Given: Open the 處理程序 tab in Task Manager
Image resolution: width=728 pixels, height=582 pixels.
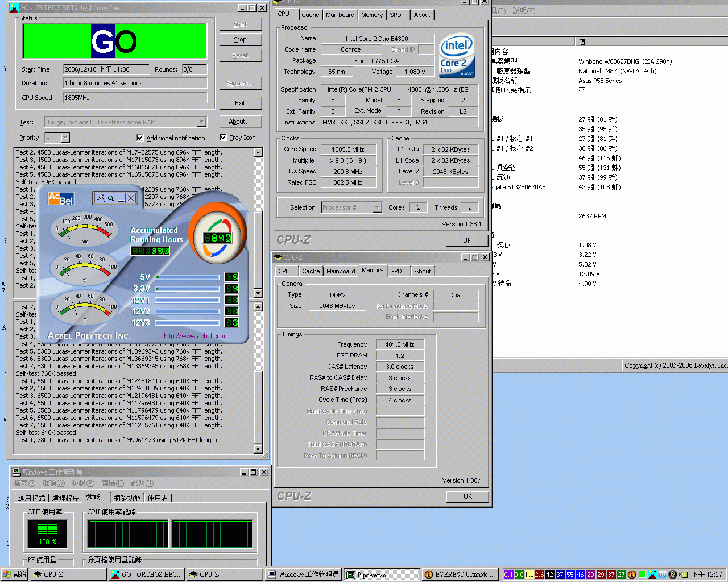Looking at the screenshot, I should click(65, 498).
